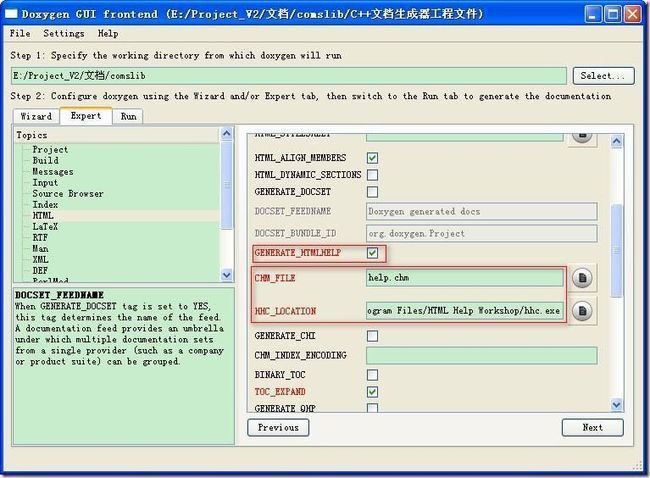Screen dimensions: 650x478
Task: Click the CHM_FILE input field
Action: (465, 278)
